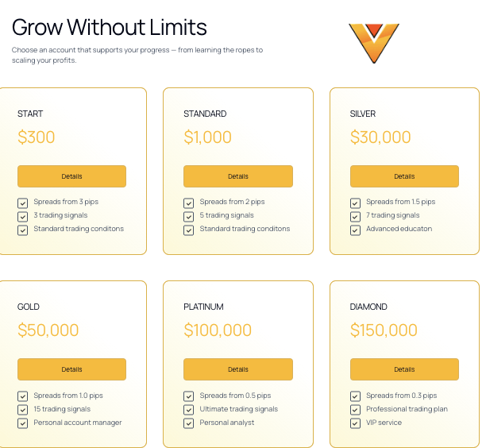Screen dimensions: 486x448
Task: Open Details for the STANDARD account
Action: coord(237,176)
